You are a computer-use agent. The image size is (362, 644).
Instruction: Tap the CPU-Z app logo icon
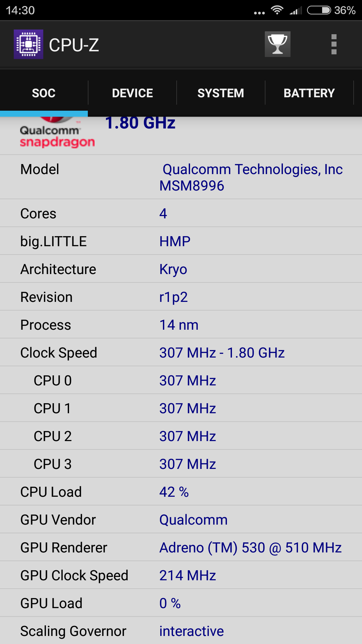tap(28, 44)
